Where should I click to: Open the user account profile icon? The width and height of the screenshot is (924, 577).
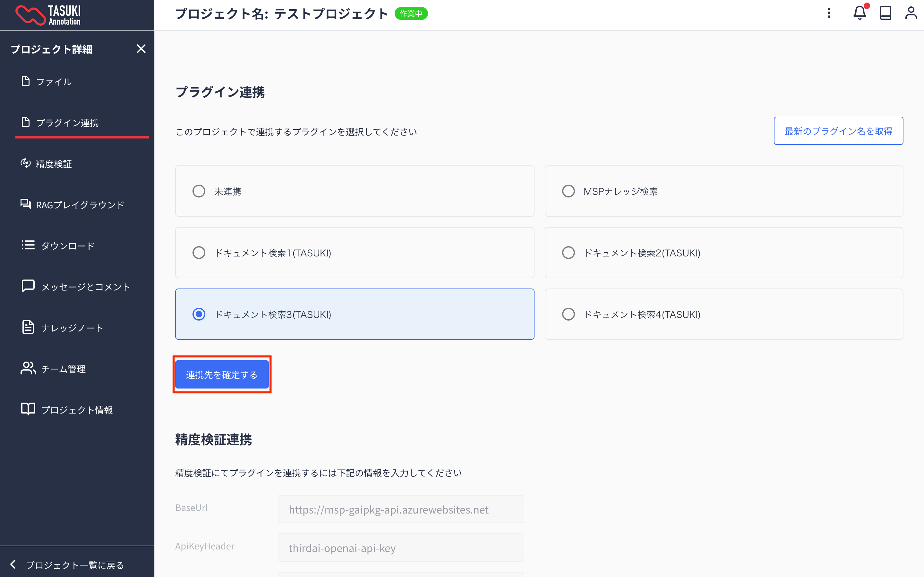coord(911,13)
